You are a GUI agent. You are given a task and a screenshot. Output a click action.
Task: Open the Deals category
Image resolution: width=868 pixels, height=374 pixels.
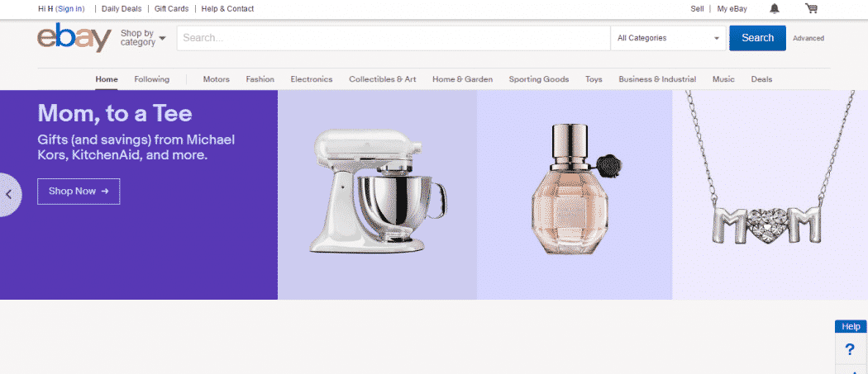tap(761, 79)
